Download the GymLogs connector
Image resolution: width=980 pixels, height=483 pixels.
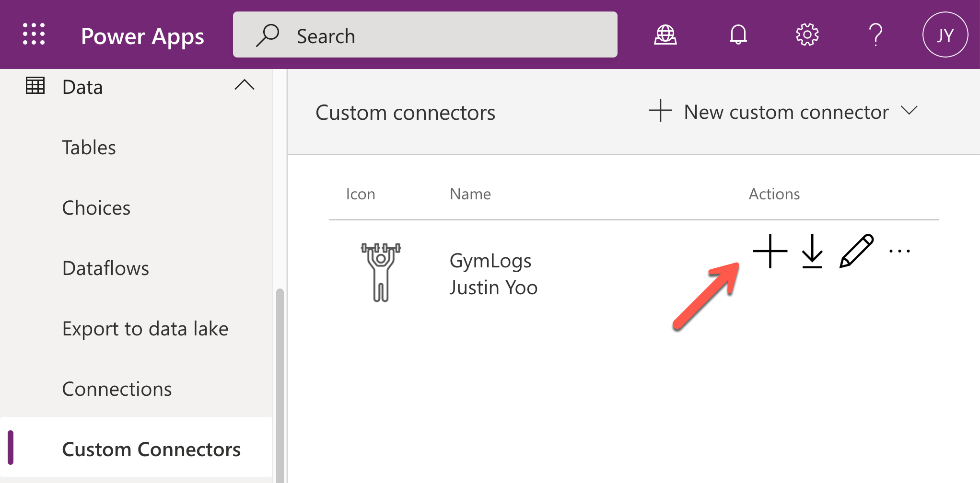pos(812,251)
